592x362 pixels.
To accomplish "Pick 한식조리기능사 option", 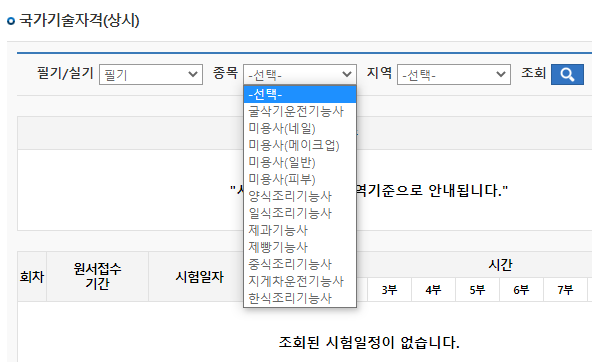I will [300, 298].
